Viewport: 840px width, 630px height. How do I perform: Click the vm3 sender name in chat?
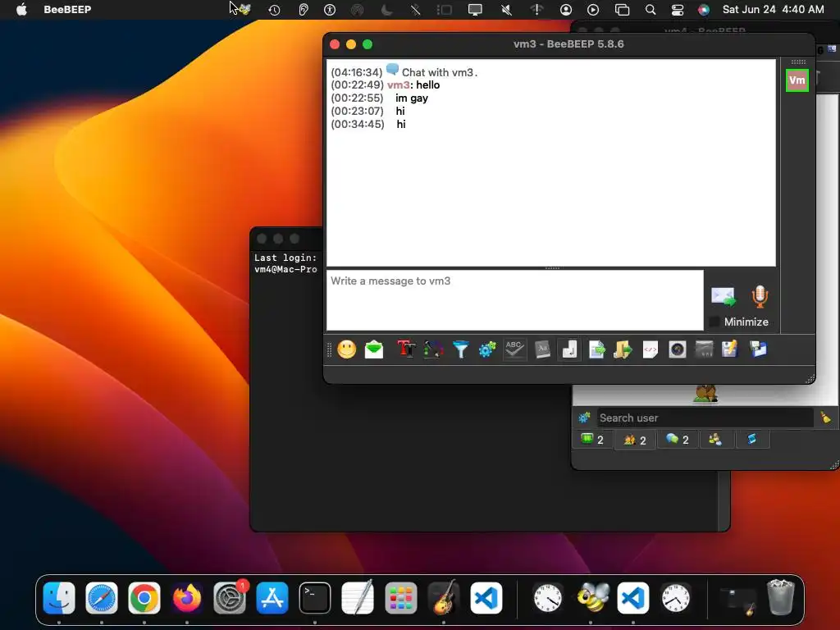399,84
